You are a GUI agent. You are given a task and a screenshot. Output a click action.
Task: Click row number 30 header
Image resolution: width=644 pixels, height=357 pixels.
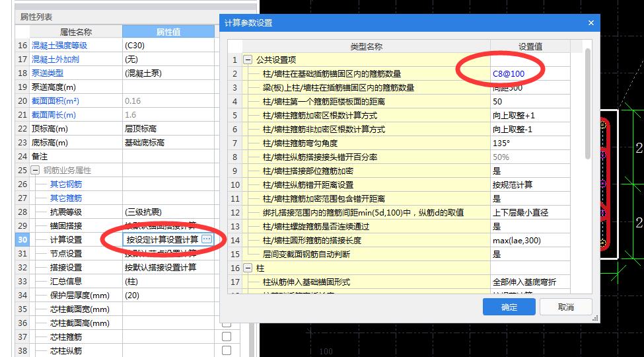(22, 239)
